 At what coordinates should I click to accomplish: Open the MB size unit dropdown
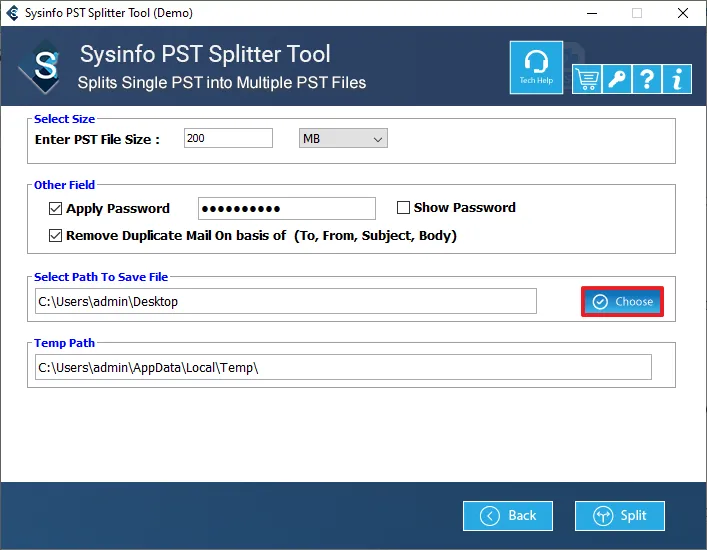(x=343, y=138)
